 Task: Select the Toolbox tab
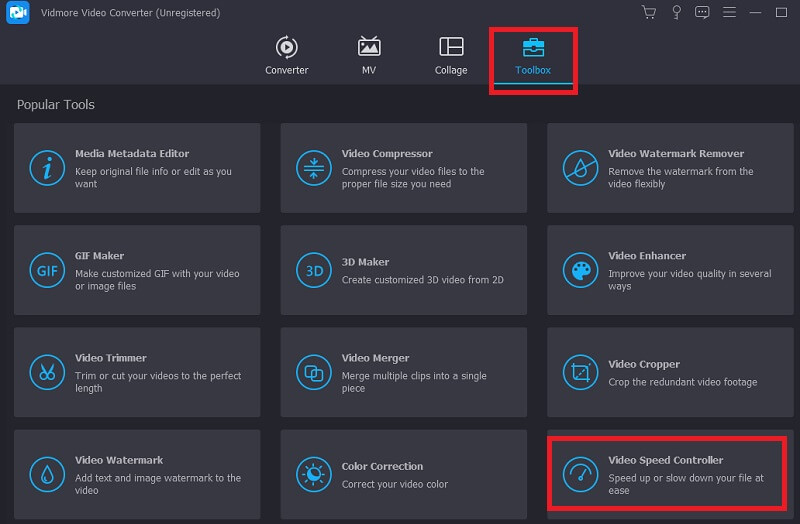point(533,56)
